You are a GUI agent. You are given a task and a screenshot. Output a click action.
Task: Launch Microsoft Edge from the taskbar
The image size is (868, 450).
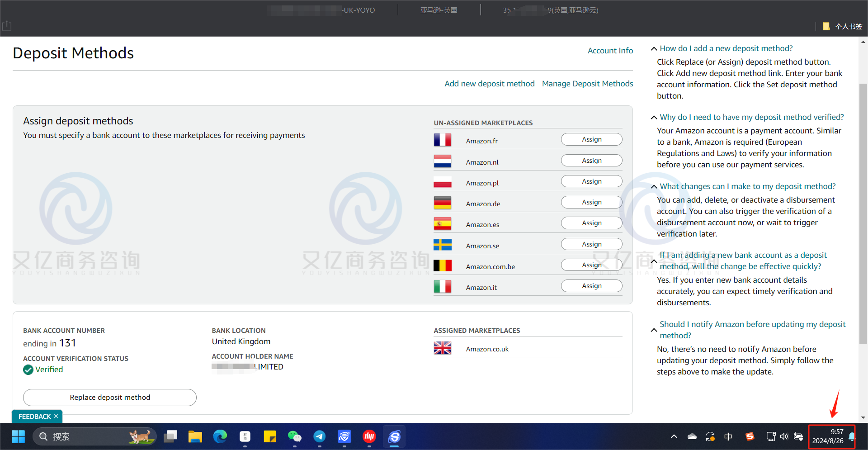220,436
